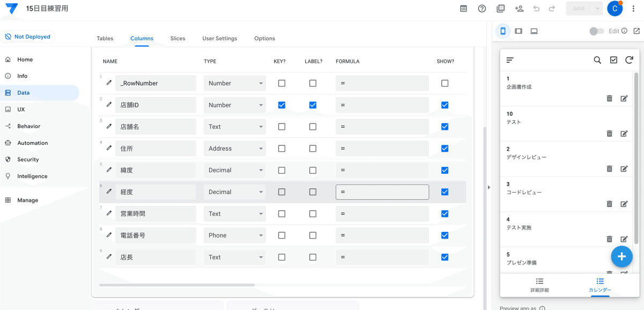Click the Not Deployed status button
This screenshot has height=310, width=644.
[27, 37]
